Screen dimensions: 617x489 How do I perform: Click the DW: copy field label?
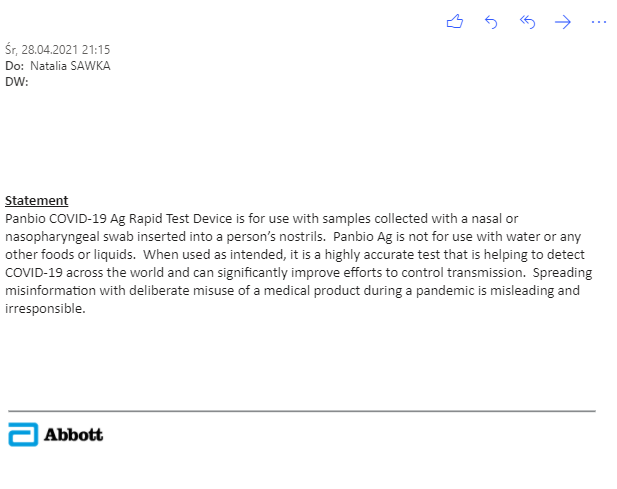click(x=17, y=82)
